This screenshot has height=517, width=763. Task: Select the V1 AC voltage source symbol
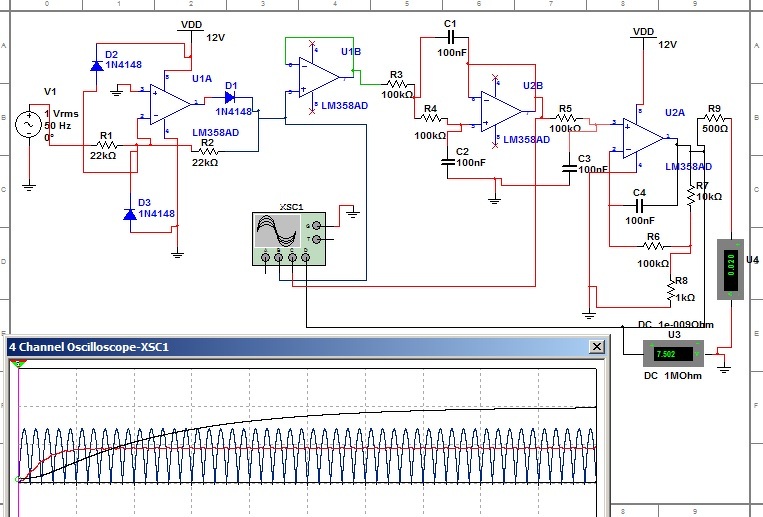click(29, 125)
